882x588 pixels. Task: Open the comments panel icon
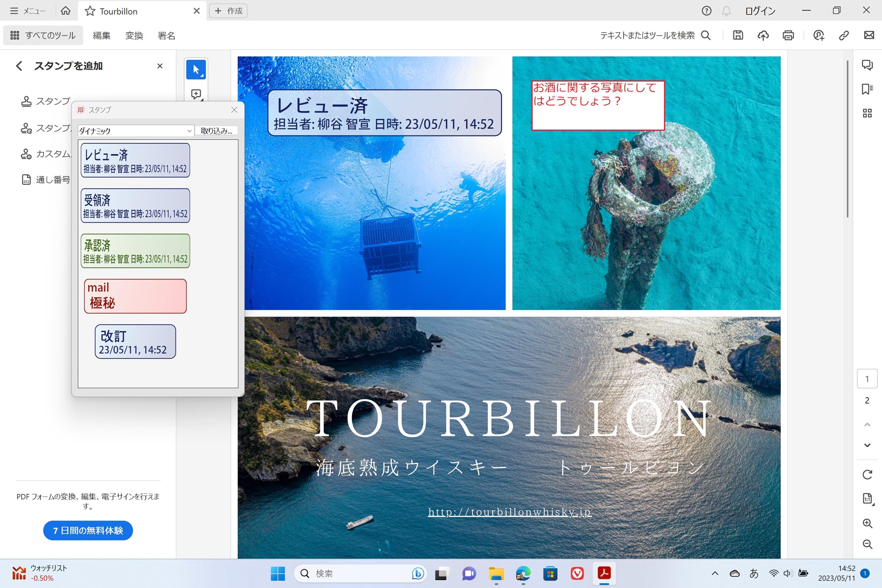tap(867, 65)
